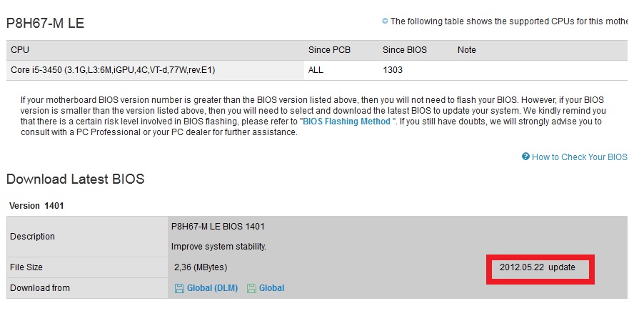Click the 2,36 (MBytes) file size value
Image resolution: width=644 pixels, height=321 pixels.
pos(201,267)
